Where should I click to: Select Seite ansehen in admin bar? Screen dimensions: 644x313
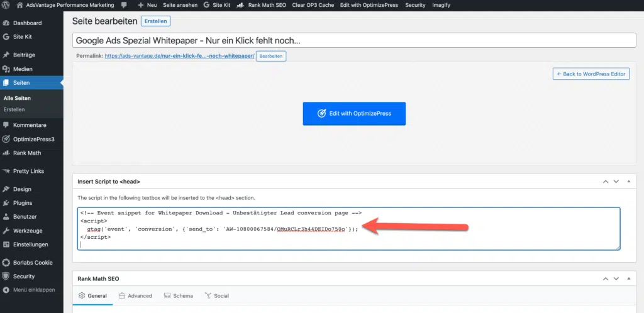[x=180, y=5]
